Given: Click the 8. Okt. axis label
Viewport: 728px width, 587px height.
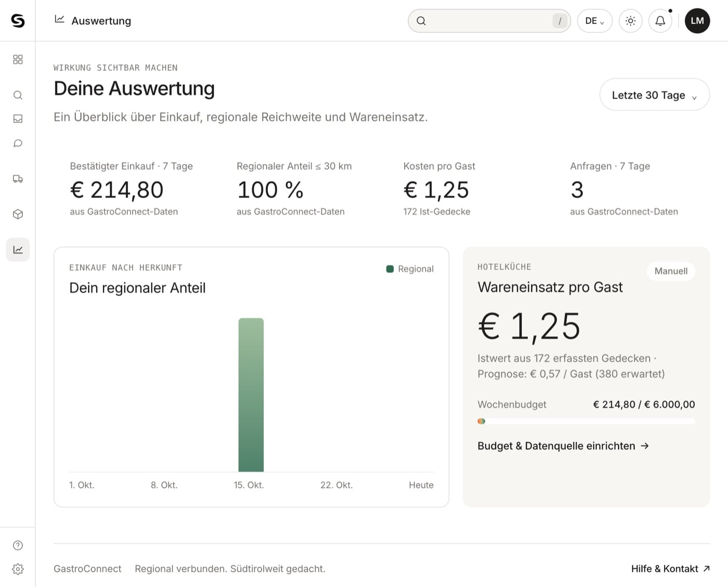Looking at the screenshot, I should tap(164, 485).
